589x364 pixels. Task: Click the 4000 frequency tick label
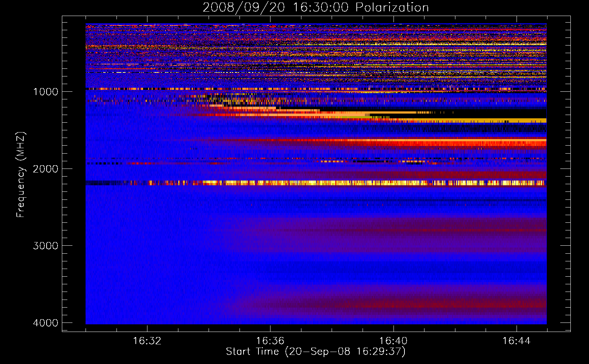46,323
